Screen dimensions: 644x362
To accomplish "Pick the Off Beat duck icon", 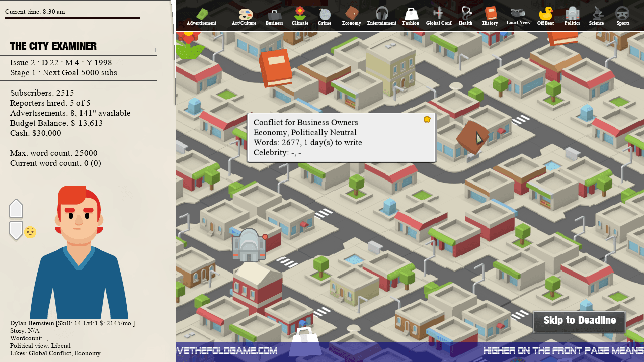I will pyautogui.click(x=545, y=16).
